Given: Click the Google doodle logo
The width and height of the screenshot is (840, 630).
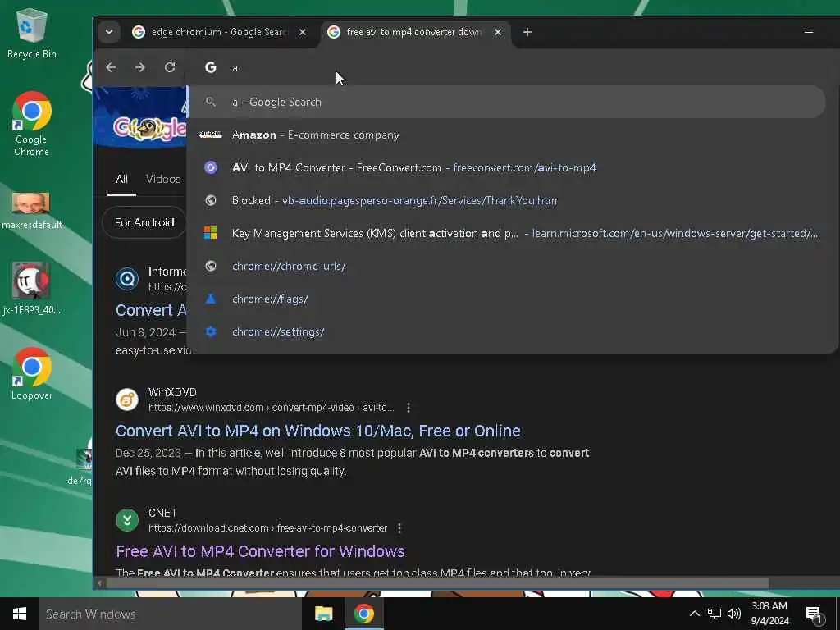Looking at the screenshot, I should pos(149,129).
